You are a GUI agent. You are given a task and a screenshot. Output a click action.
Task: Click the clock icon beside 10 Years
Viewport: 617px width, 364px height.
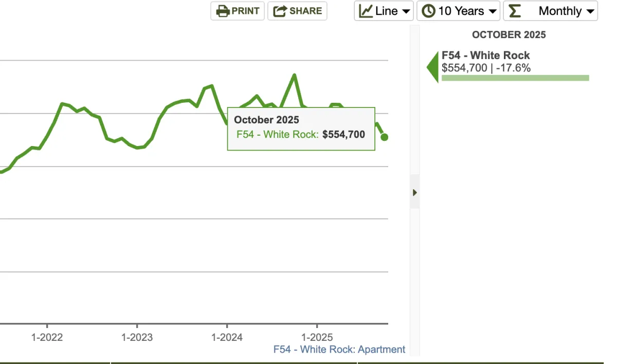[428, 10]
